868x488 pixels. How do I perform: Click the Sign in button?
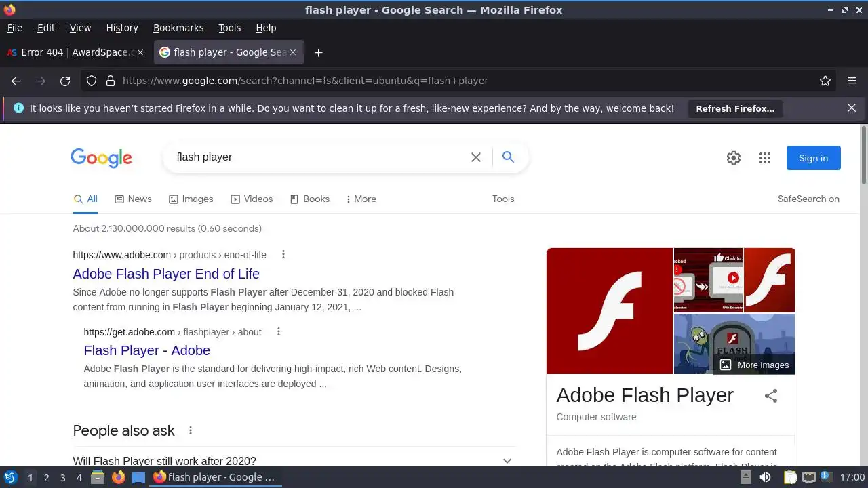813,158
